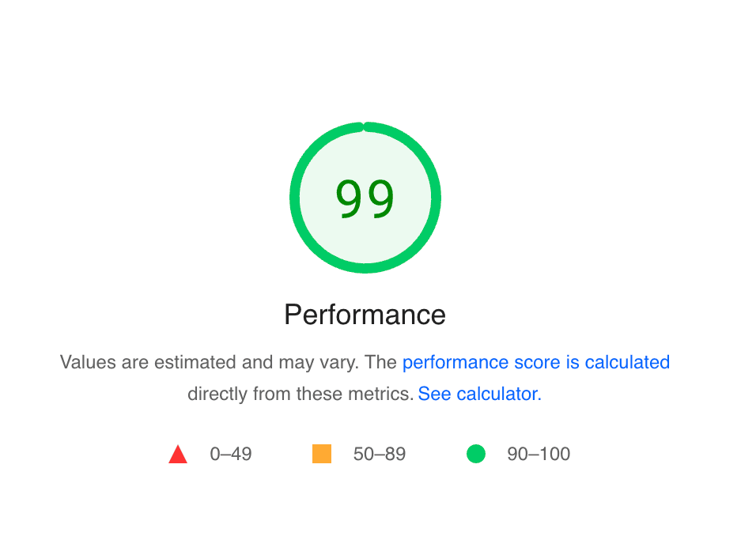
Task: Open the "See calculator." link
Action: (x=479, y=394)
